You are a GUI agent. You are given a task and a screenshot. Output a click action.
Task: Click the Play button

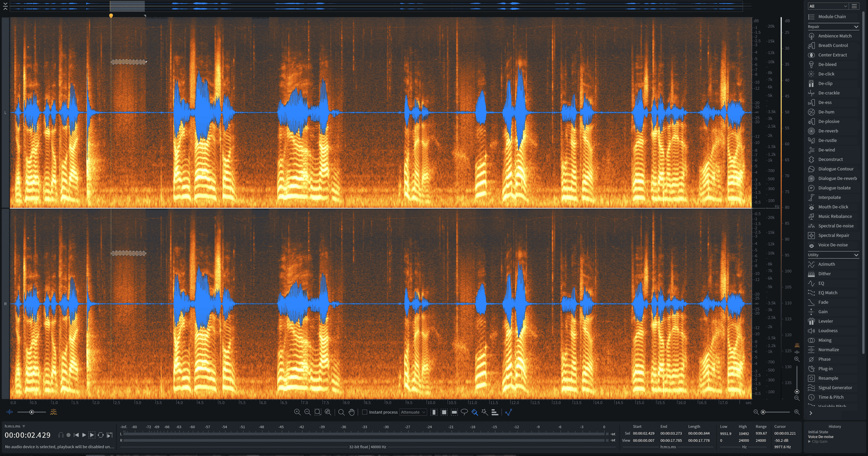click(84, 435)
